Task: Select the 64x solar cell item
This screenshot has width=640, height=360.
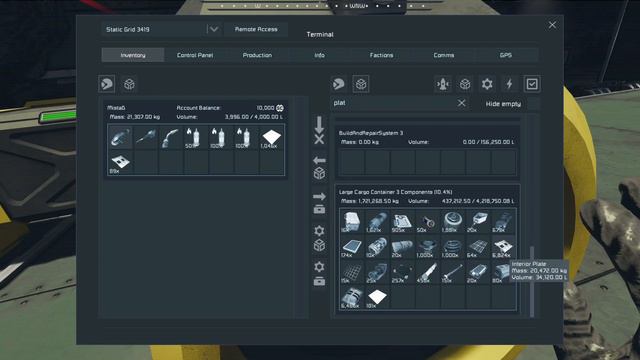Action: coord(478,247)
